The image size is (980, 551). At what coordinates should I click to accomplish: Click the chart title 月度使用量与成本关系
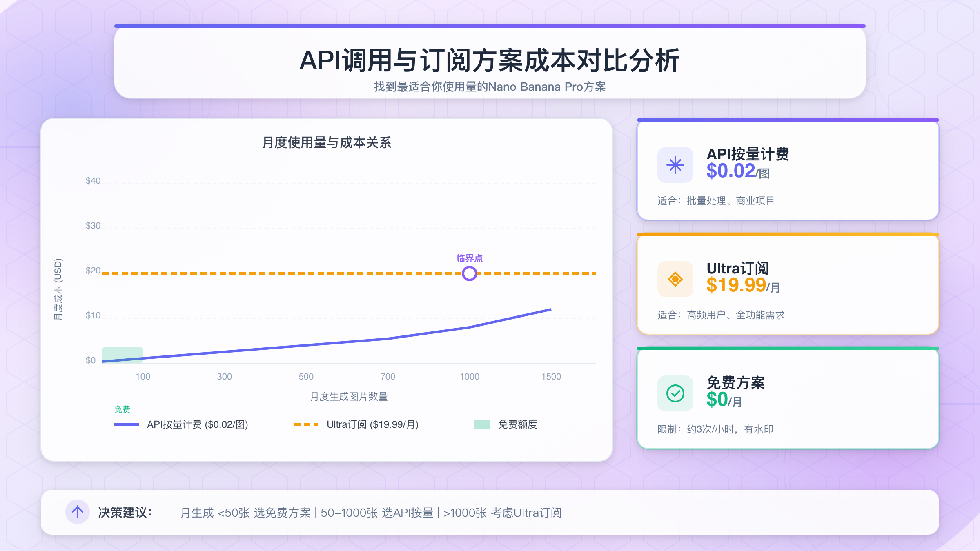tap(326, 142)
